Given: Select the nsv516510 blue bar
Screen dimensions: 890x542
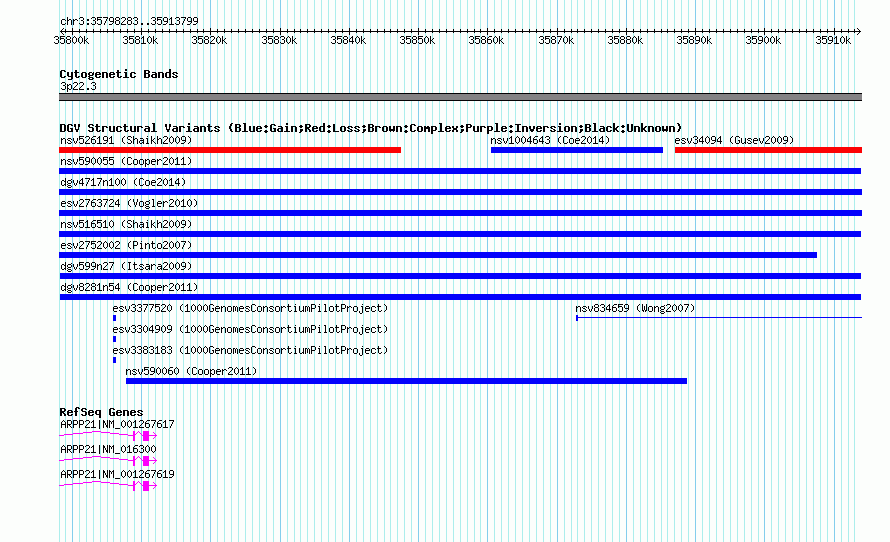Looking at the screenshot, I should click(x=460, y=234).
